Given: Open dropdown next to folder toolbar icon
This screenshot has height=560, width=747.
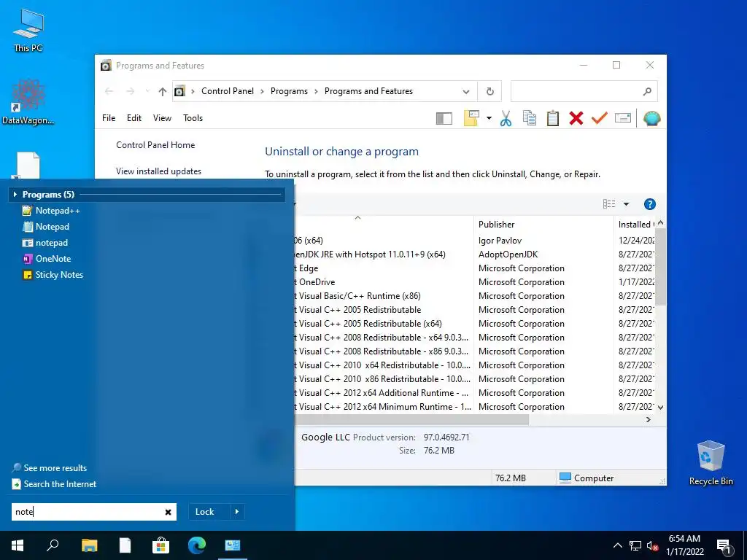Looking at the screenshot, I should click(489, 118).
